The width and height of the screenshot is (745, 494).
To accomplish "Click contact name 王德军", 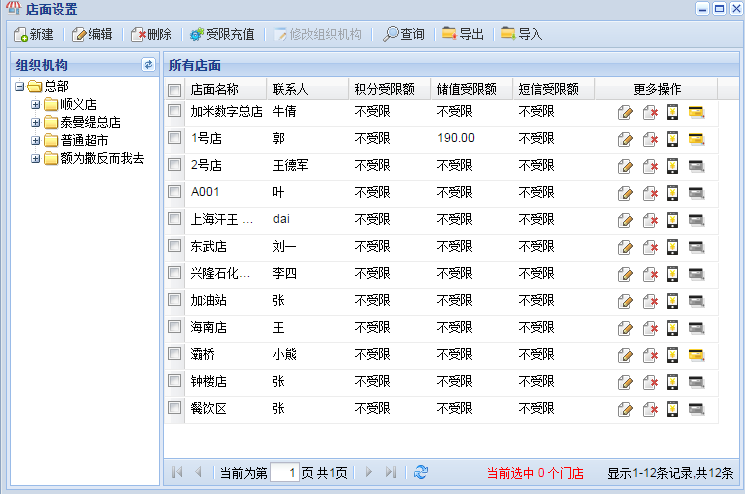I will (290, 165).
